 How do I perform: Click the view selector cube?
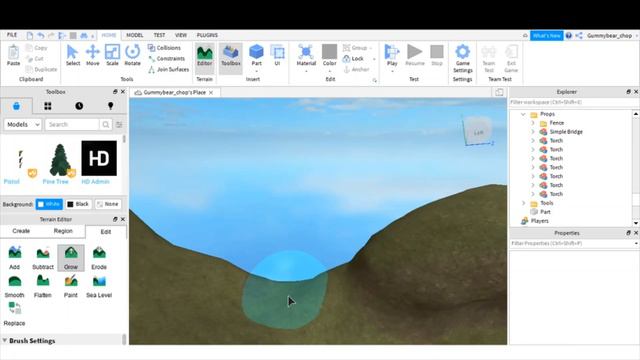click(478, 131)
